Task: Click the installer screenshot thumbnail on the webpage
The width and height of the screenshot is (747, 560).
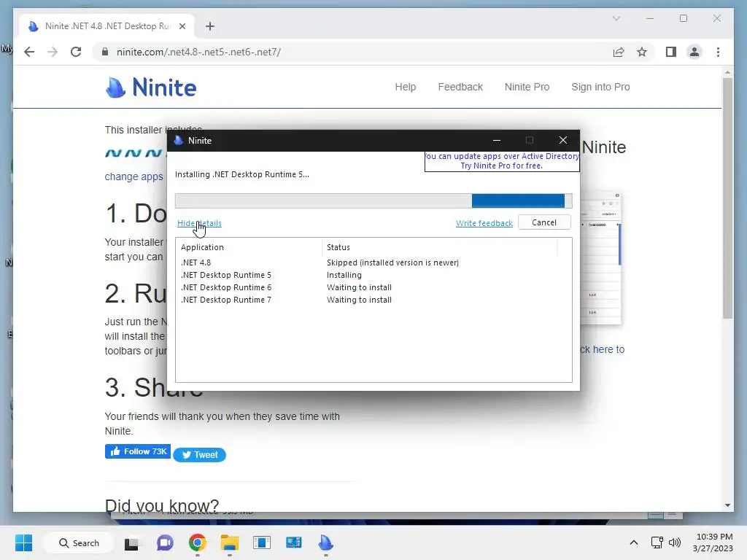Action: (601, 257)
